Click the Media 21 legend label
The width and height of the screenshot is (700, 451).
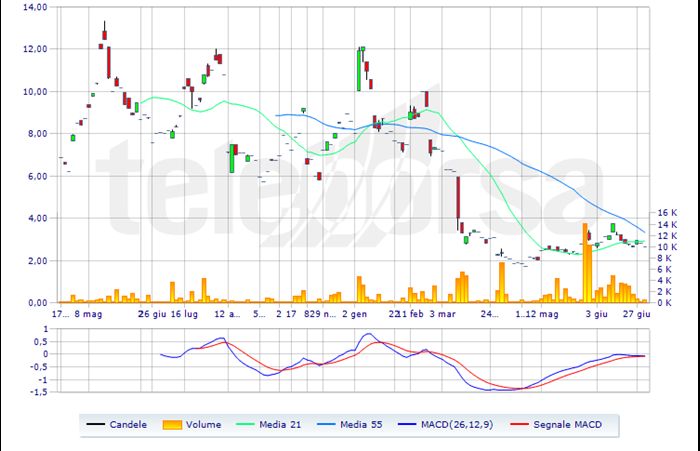point(280,424)
